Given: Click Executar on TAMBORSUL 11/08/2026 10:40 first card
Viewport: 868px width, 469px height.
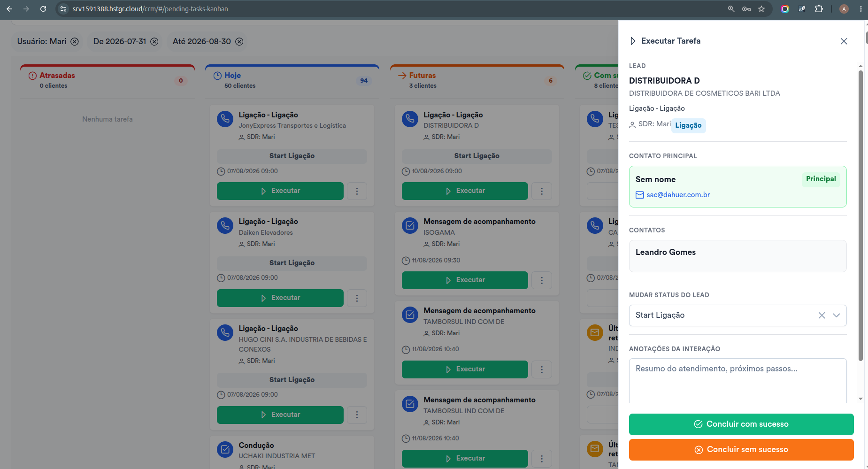Looking at the screenshot, I should point(465,369).
